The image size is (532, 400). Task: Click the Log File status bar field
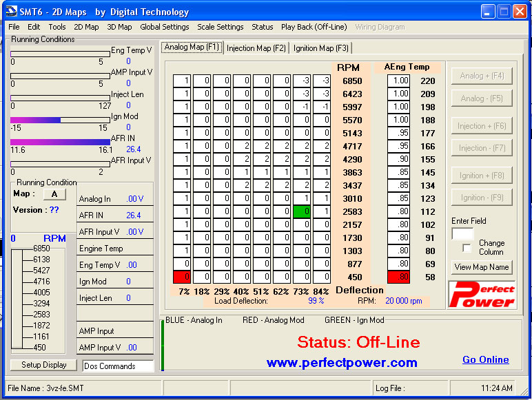(410, 388)
